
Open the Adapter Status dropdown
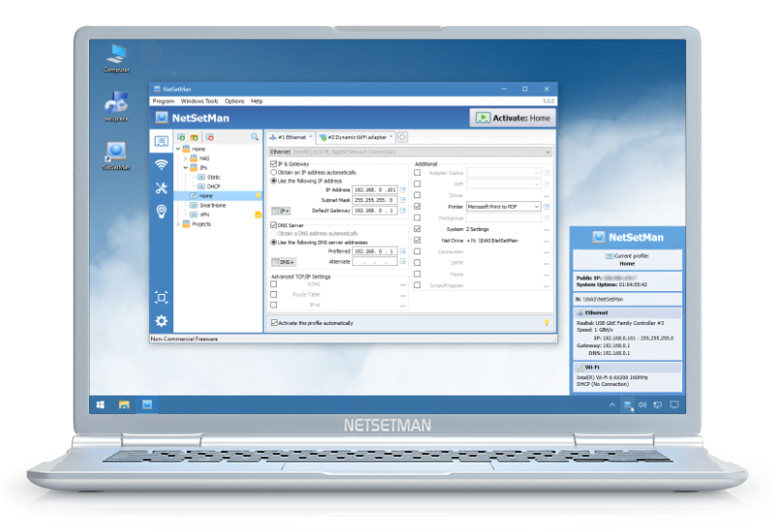point(503,173)
